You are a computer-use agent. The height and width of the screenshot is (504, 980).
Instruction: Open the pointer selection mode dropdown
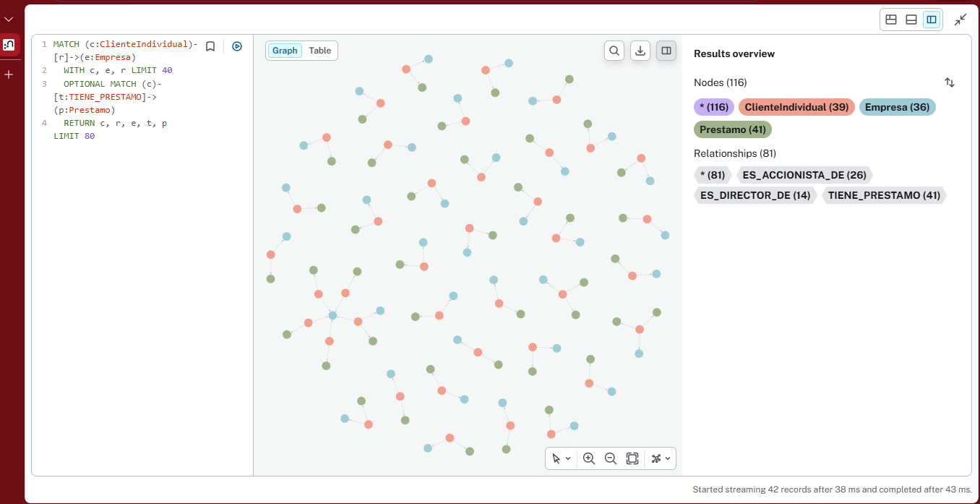[562, 458]
